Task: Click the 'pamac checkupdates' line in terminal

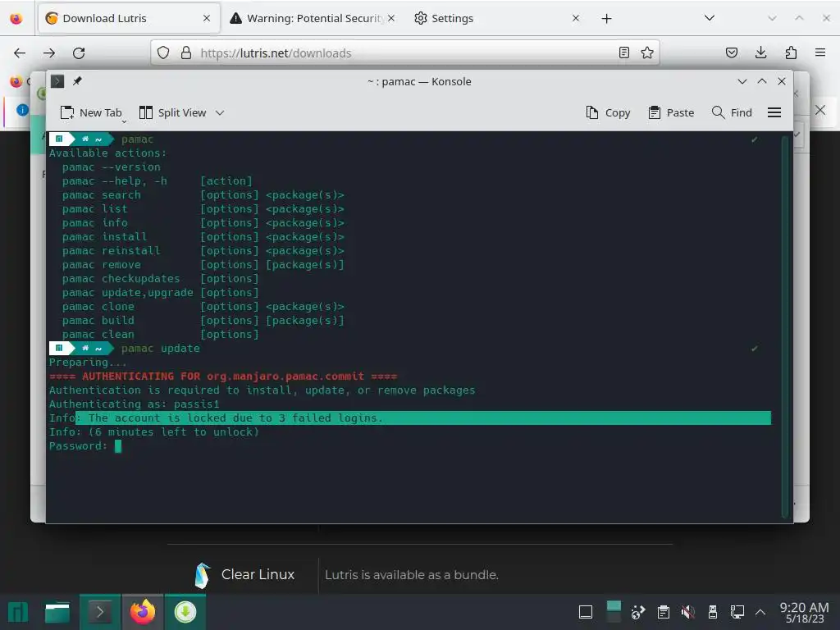Action: pos(160,279)
